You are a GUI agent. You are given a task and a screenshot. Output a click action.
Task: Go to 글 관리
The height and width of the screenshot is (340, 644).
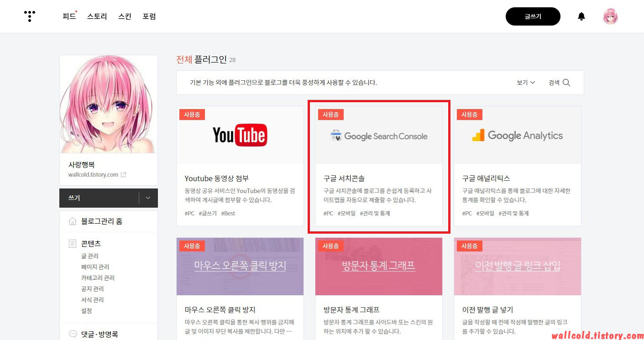click(x=90, y=256)
